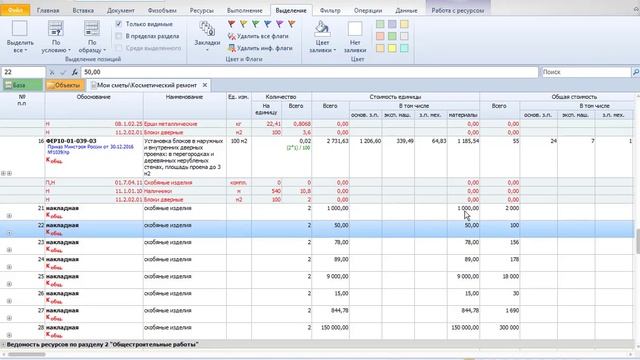Open the 'Операции' ribbon tab
The height and width of the screenshot is (360, 640).
pos(368,10)
